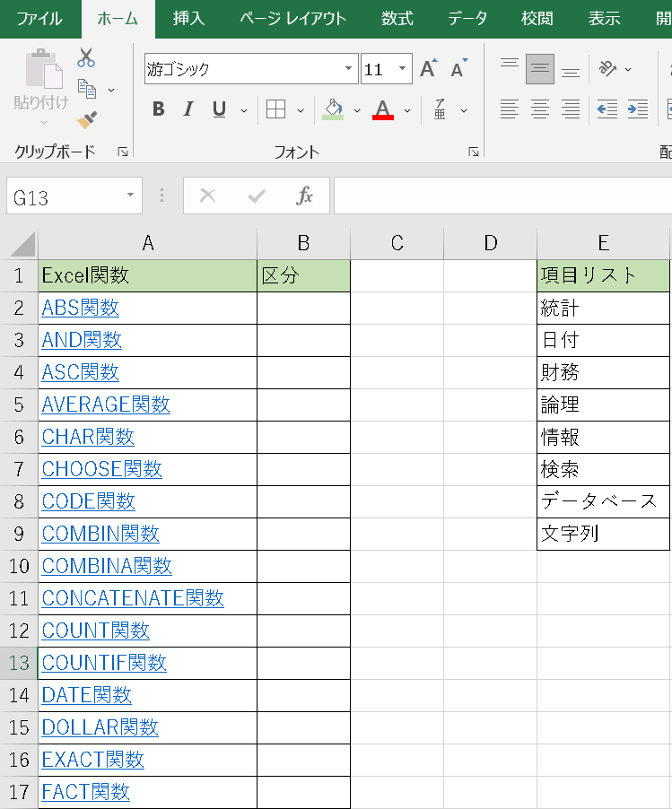Select the 項目リスト header cell
Viewport: 672px width, 809px height.
click(x=603, y=276)
